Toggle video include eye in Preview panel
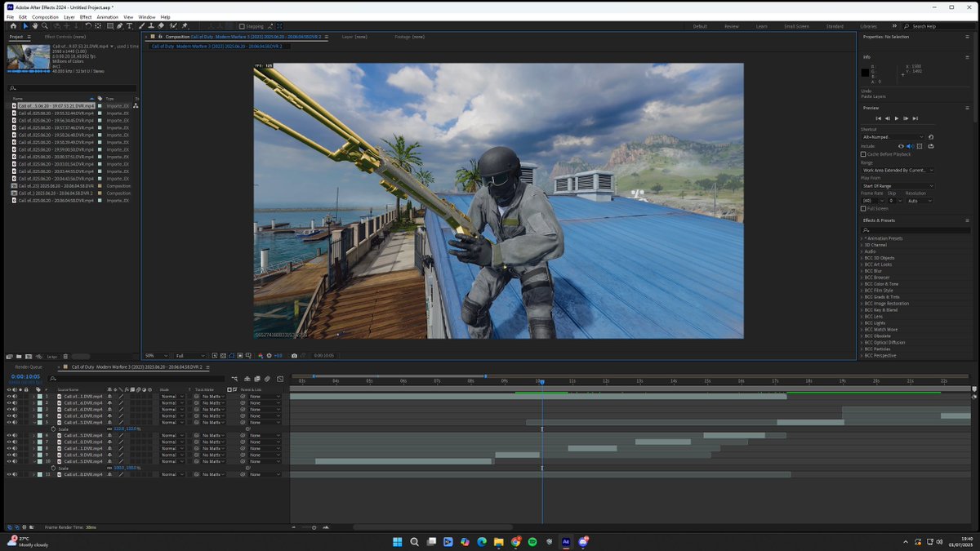Image resolution: width=980 pixels, height=551 pixels. click(x=901, y=146)
